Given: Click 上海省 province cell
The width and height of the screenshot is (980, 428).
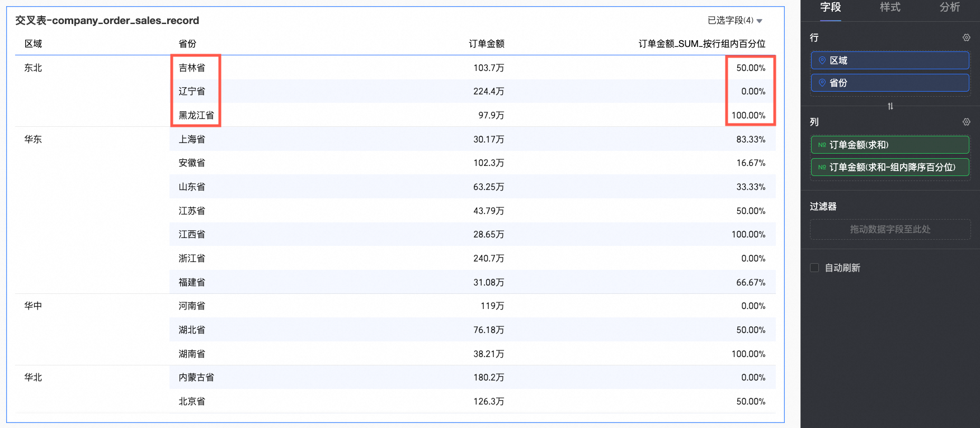Looking at the screenshot, I should click(x=192, y=139).
